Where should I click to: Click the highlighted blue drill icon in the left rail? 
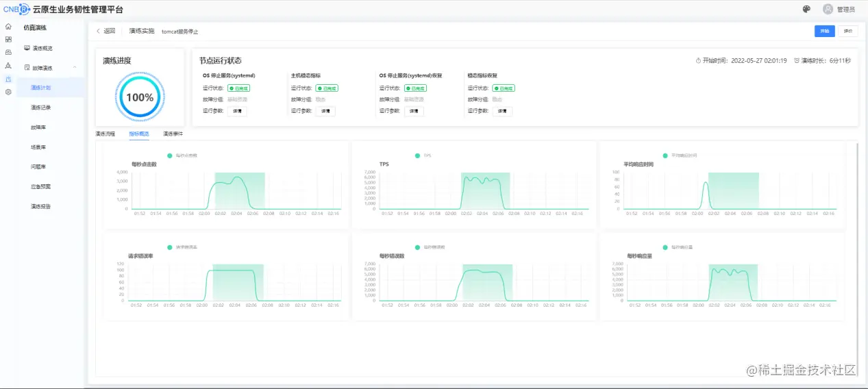8,79
